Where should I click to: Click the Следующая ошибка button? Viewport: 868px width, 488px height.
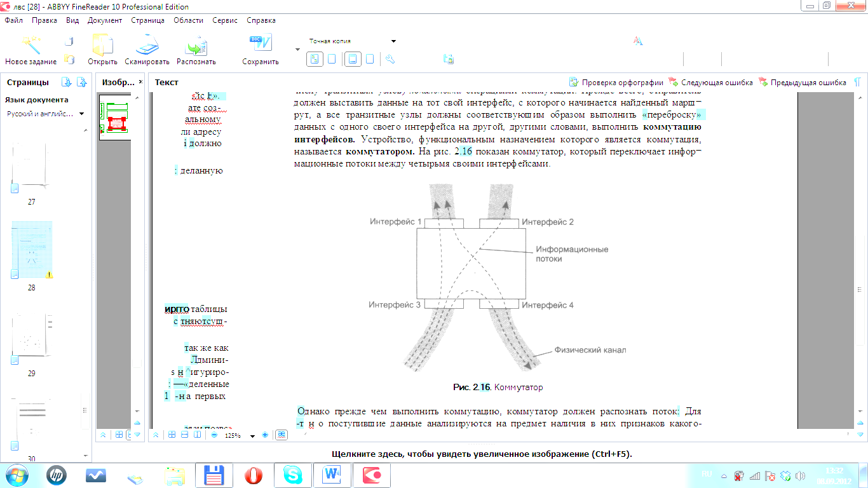(x=710, y=83)
